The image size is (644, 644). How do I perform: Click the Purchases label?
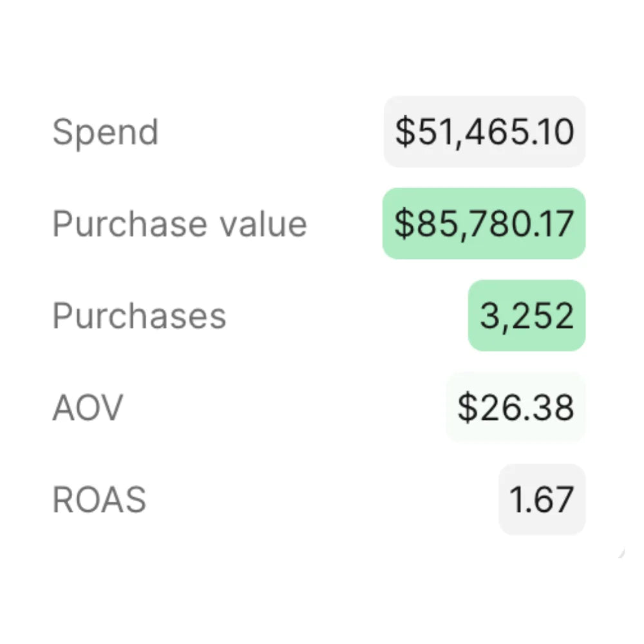139,316
